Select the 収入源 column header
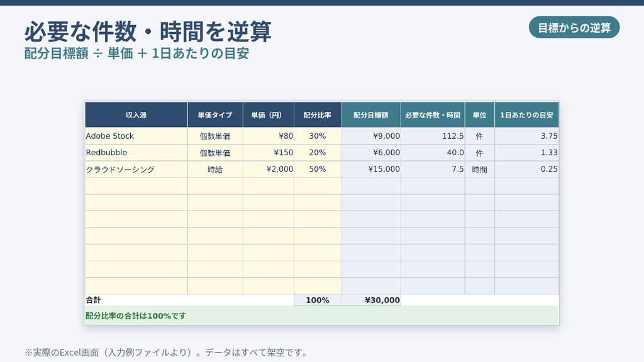This screenshot has height=362, width=644. coord(136,115)
